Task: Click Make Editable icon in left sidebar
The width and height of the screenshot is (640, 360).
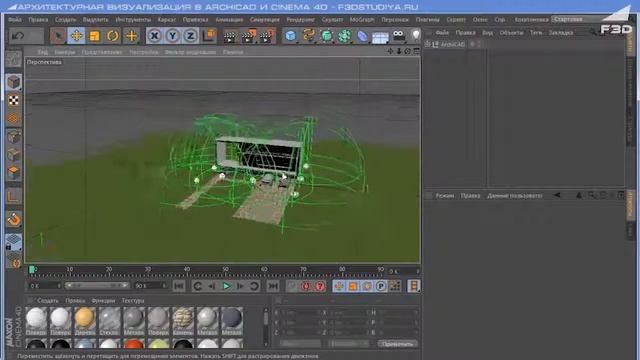Action: pos(13,59)
